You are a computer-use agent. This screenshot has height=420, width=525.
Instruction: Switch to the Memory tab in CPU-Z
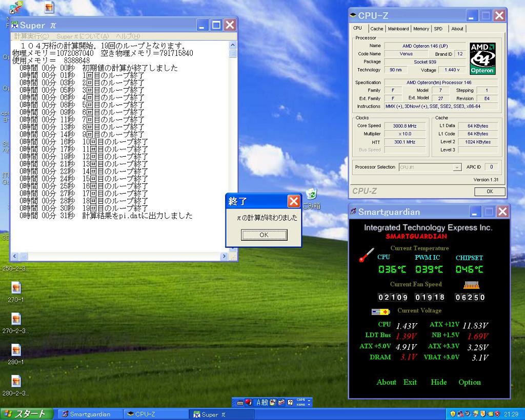421,29
